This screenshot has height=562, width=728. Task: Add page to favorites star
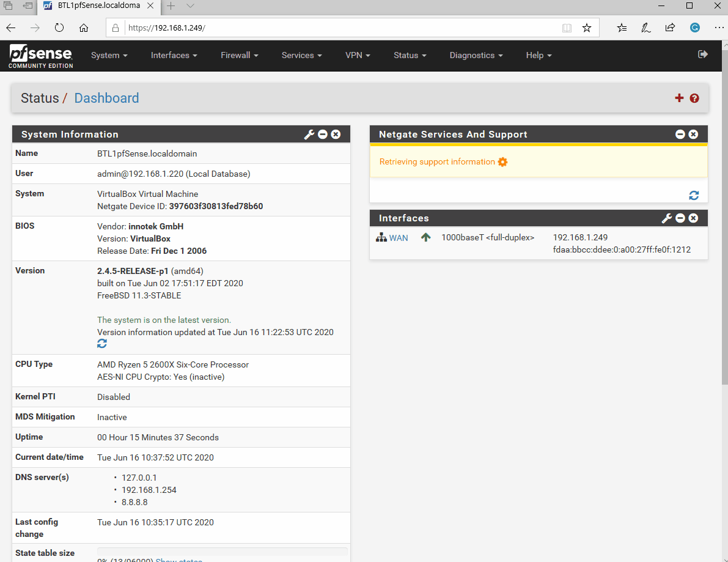[x=587, y=28]
